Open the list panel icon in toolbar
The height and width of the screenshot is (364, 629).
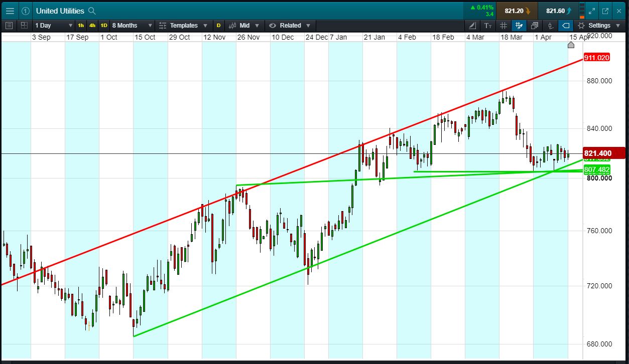click(x=9, y=25)
